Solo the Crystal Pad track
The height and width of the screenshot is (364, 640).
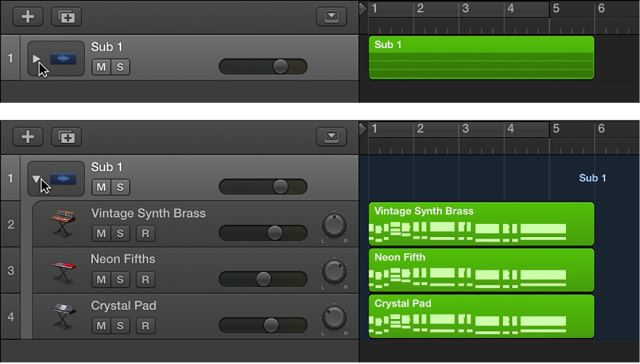coord(120,326)
